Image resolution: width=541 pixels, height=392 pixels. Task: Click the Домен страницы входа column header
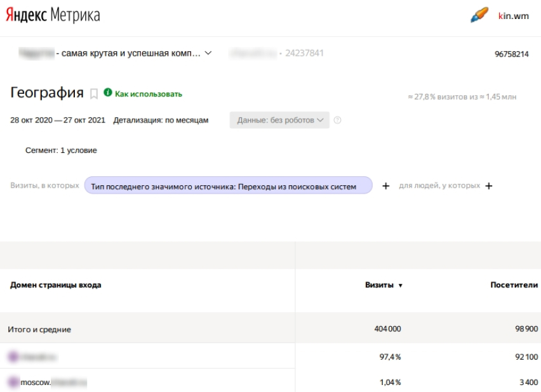[55, 285]
